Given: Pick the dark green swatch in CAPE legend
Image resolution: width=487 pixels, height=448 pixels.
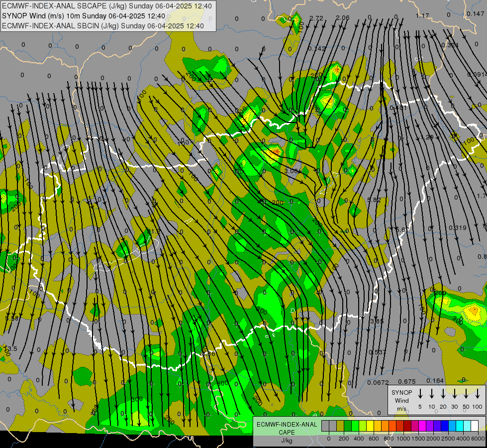Looking at the screenshot, I should (348, 426).
